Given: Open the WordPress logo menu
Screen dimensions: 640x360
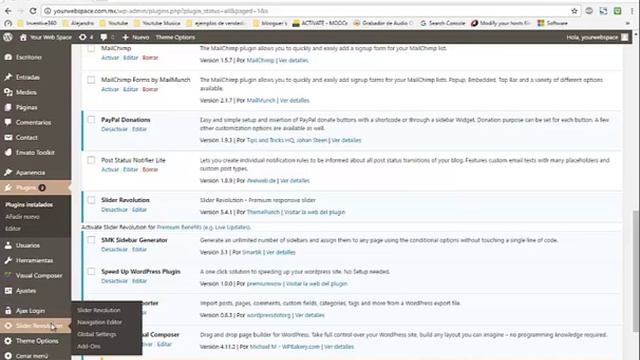Looking at the screenshot, I should tap(7, 37).
